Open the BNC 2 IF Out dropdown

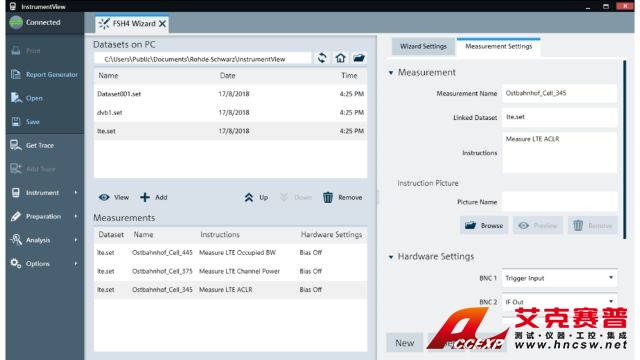pos(559,302)
